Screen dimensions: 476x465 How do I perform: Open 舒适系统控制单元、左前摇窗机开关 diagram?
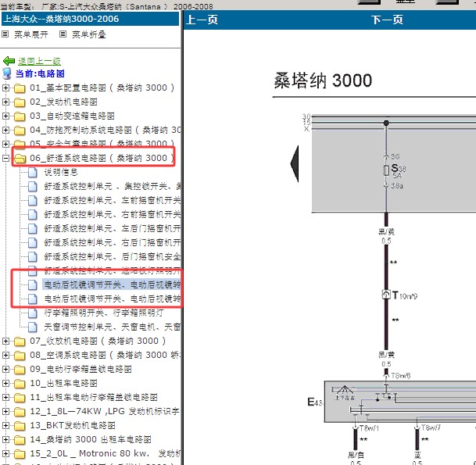point(112,200)
